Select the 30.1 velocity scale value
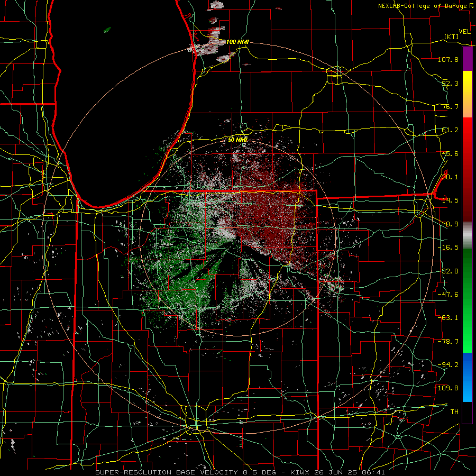This screenshot has width=476, height=476. point(450,177)
